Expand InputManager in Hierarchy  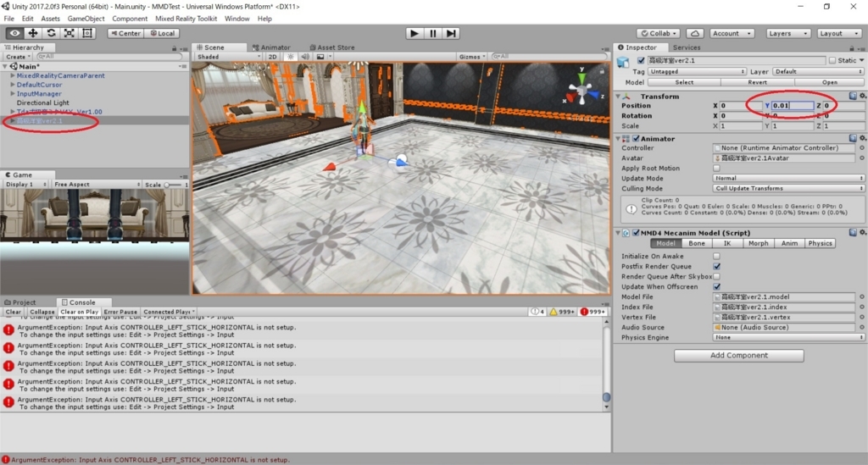coord(13,94)
